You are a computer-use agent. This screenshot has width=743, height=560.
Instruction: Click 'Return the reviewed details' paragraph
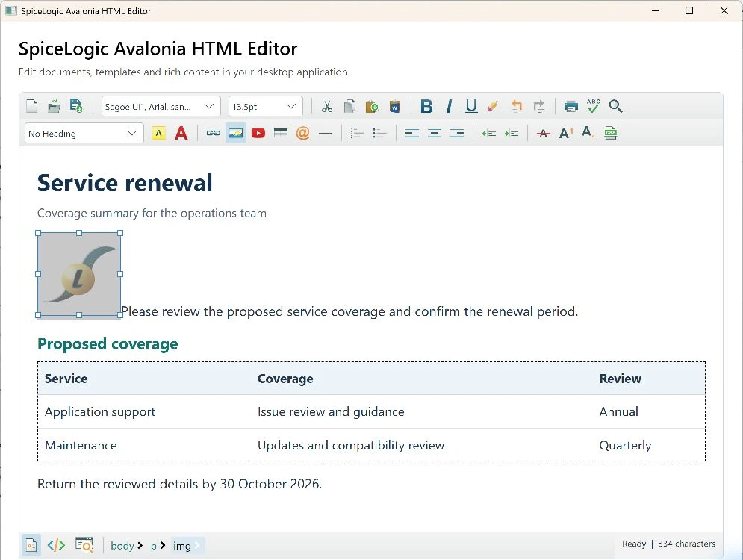click(180, 484)
